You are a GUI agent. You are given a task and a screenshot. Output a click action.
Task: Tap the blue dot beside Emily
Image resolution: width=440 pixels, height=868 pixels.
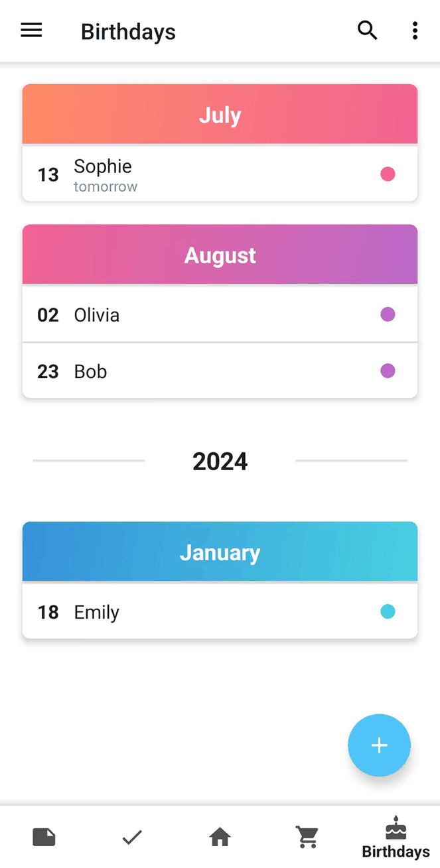click(x=388, y=611)
